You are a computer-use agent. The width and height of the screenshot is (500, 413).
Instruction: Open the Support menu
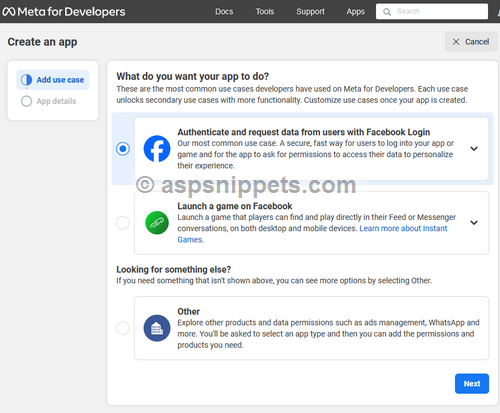[x=310, y=12]
